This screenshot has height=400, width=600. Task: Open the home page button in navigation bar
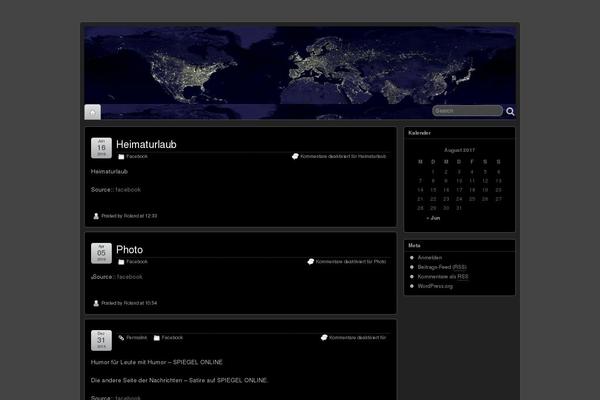coord(93,112)
